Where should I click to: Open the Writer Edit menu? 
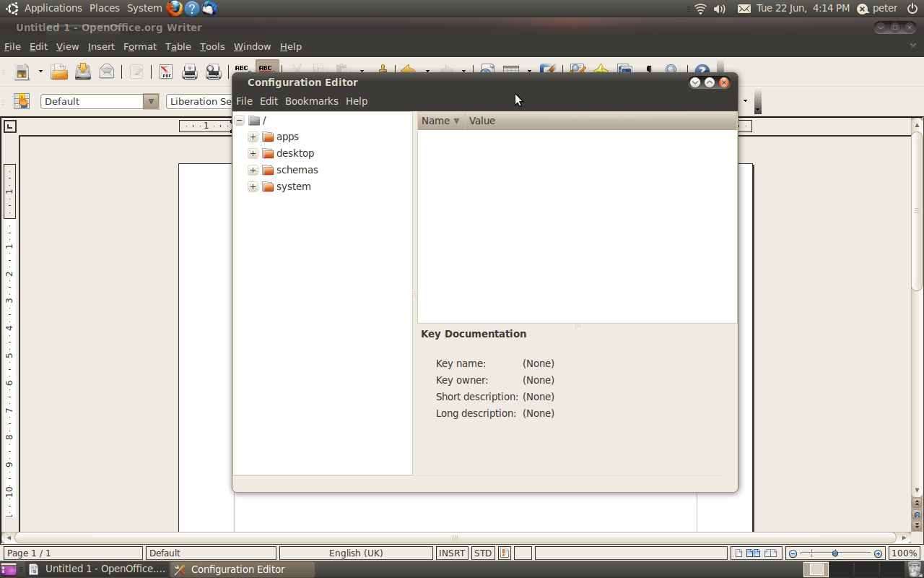coord(38,46)
